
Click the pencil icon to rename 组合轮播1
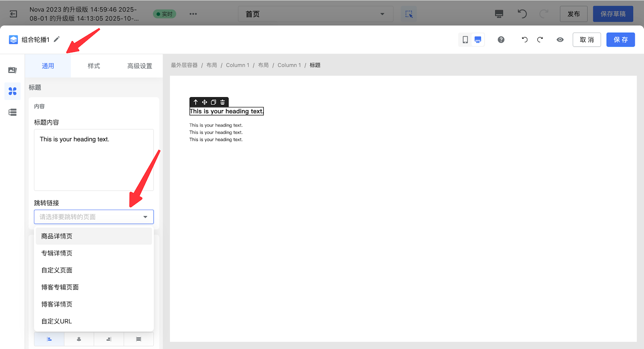pyautogui.click(x=57, y=39)
